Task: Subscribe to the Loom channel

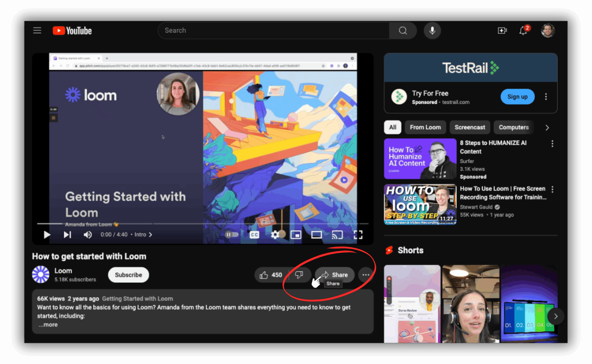Action: click(128, 275)
